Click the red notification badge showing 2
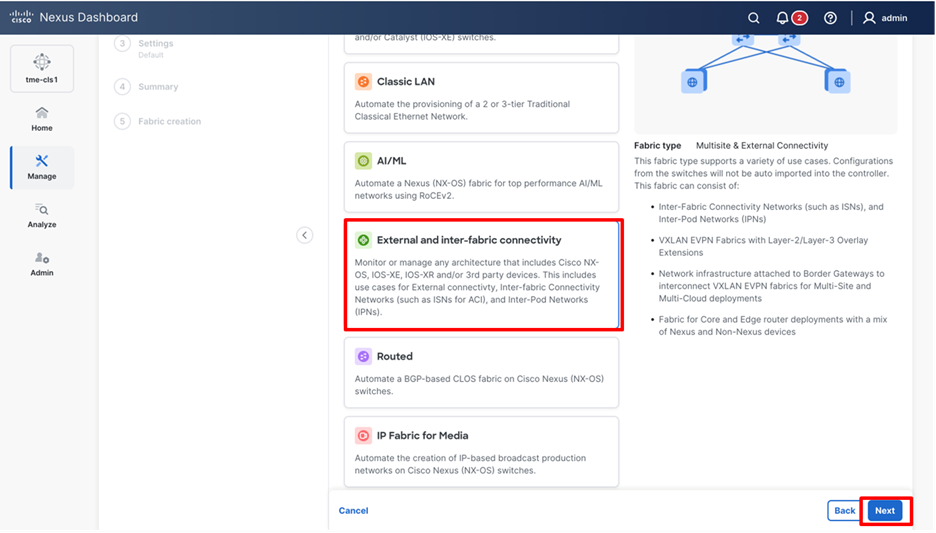Viewport: 936px width, 533px height. point(799,18)
